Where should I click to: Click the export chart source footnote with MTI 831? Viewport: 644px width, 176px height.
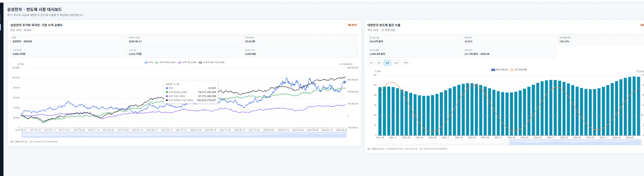(407, 149)
